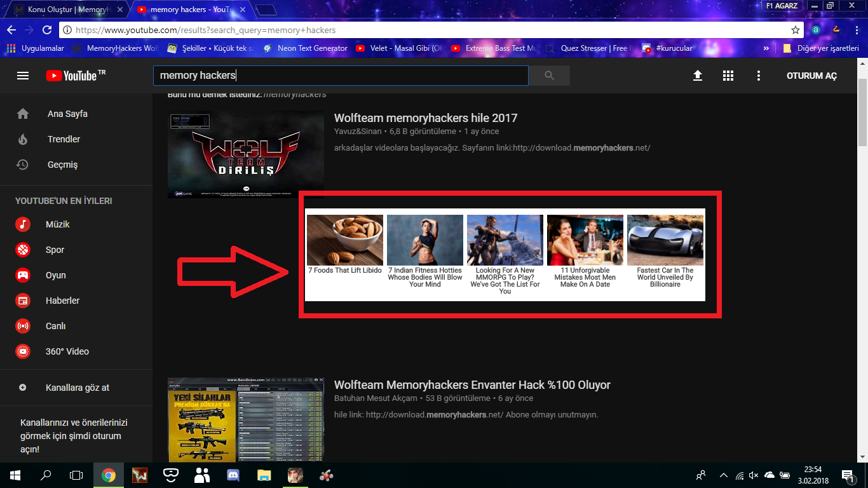Open the Yavuz&Sinan channel link
The height and width of the screenshot is (488, 868).
[x=358, y=132]
